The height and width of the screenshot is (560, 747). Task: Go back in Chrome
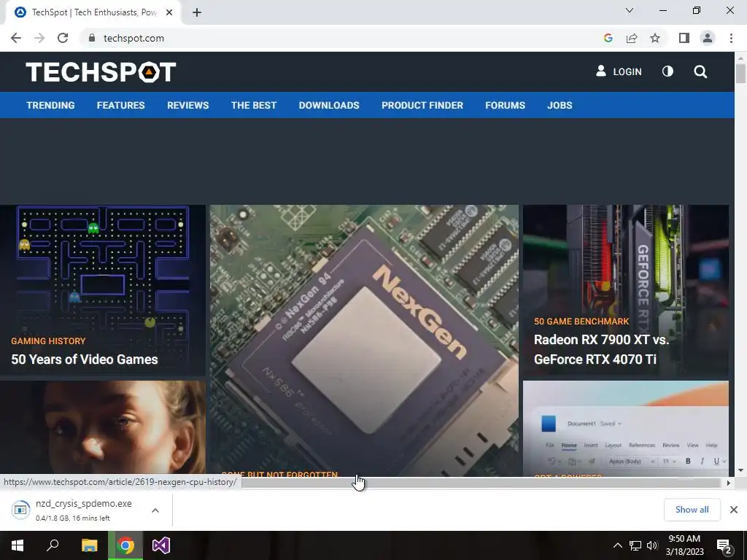tap(16, 38)
